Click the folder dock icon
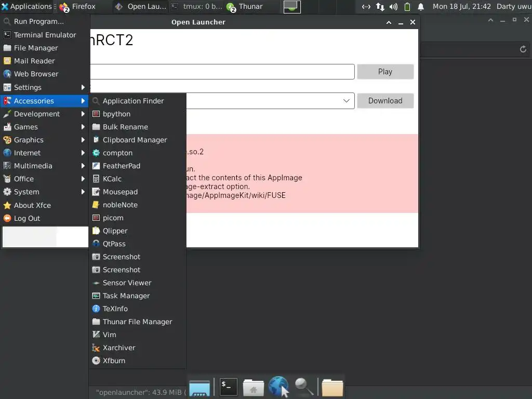532x399 pixels. [332, 388]
